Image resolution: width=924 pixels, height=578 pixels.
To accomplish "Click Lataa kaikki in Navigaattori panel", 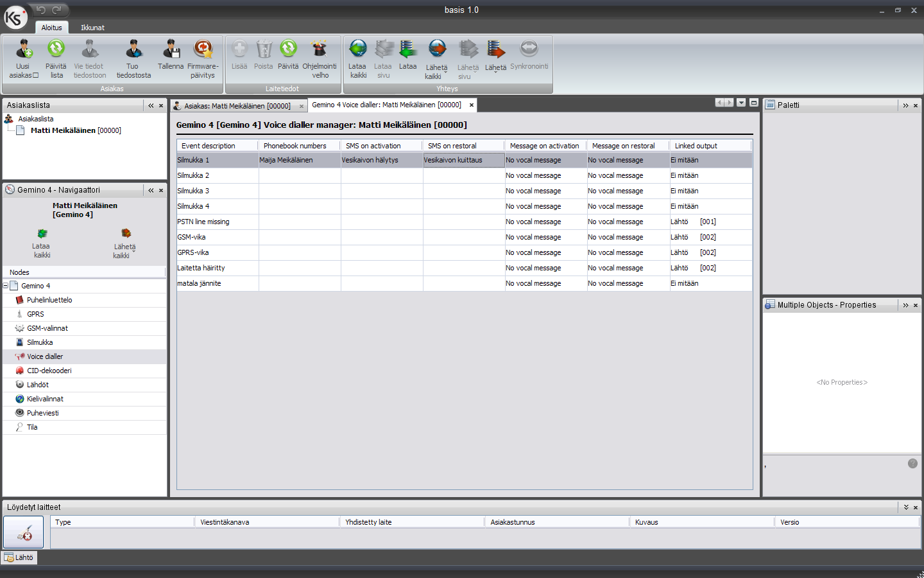I will pyautogui.click(x=42, y=243).
